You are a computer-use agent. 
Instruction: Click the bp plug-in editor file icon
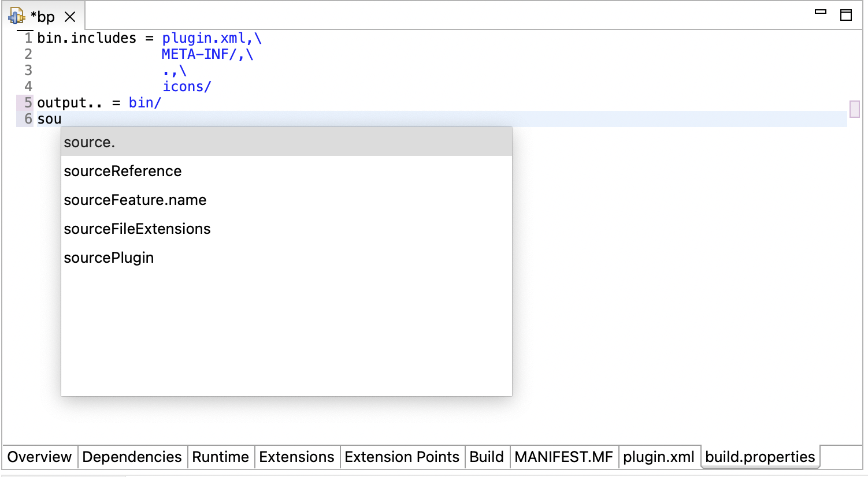point(16,16)
